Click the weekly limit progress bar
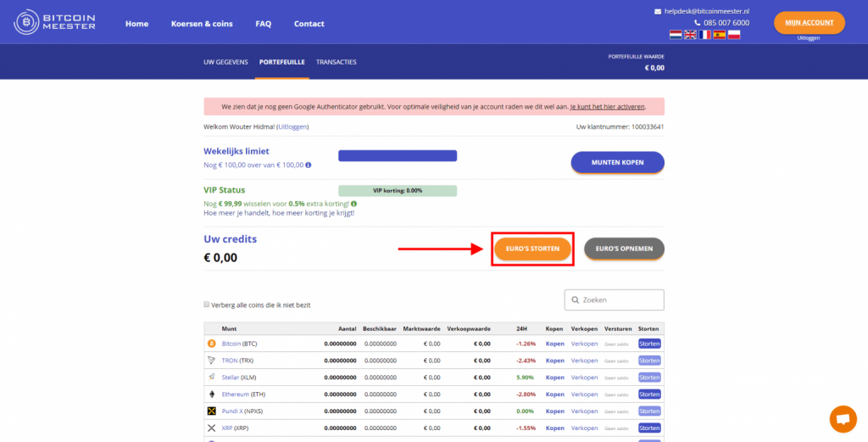 point(398,155)
